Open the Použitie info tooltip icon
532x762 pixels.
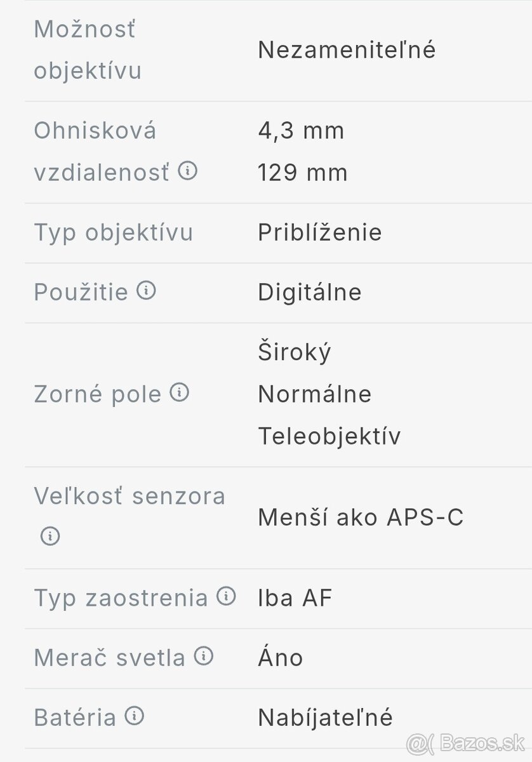(x=147, y=291)
